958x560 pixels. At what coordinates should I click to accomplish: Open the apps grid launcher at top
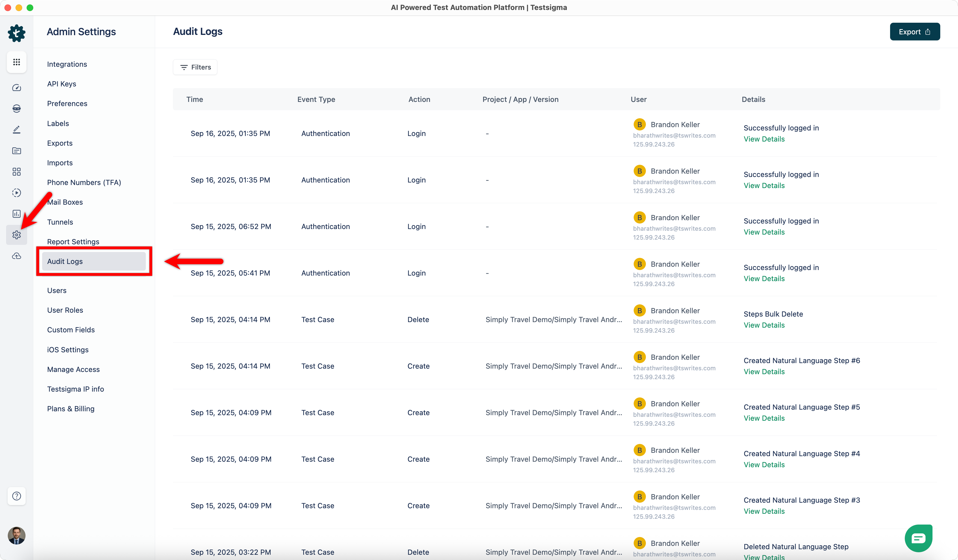[x=16, y=62]
